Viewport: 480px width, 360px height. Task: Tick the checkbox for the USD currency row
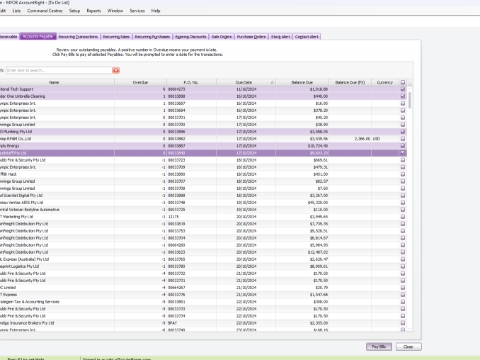[x=403, y=139]
